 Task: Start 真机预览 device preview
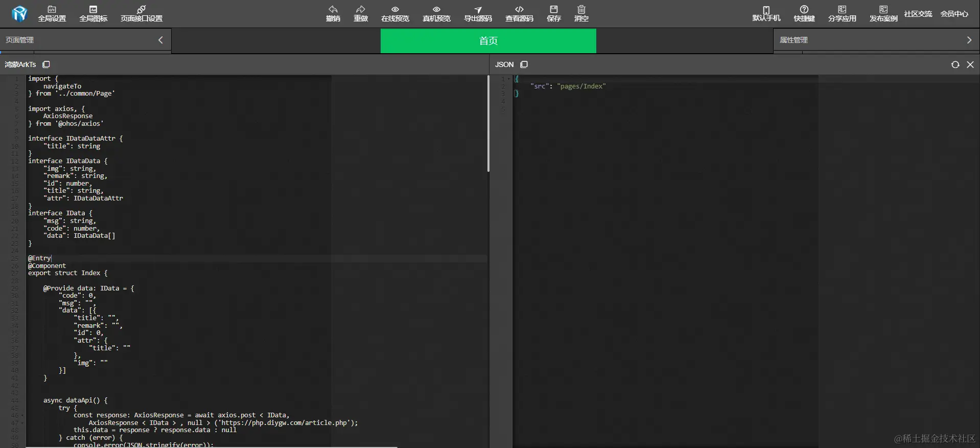click(436, 14)
